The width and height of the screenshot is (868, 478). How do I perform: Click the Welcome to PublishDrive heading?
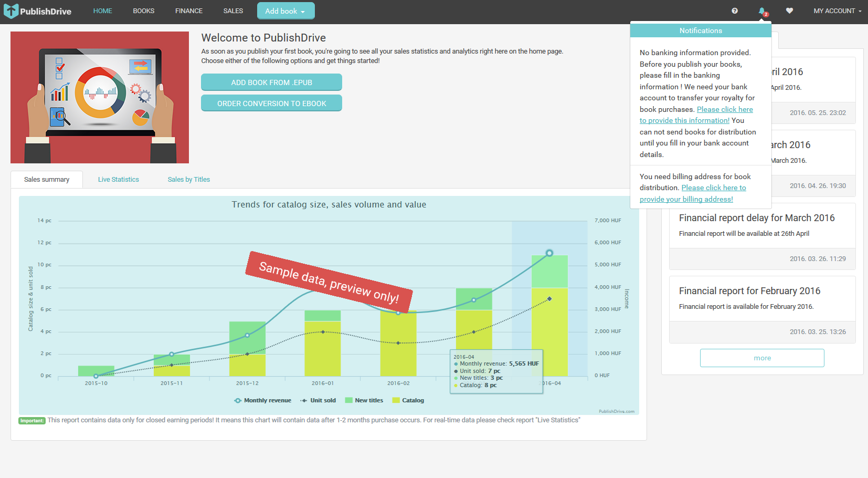point(263,38)
